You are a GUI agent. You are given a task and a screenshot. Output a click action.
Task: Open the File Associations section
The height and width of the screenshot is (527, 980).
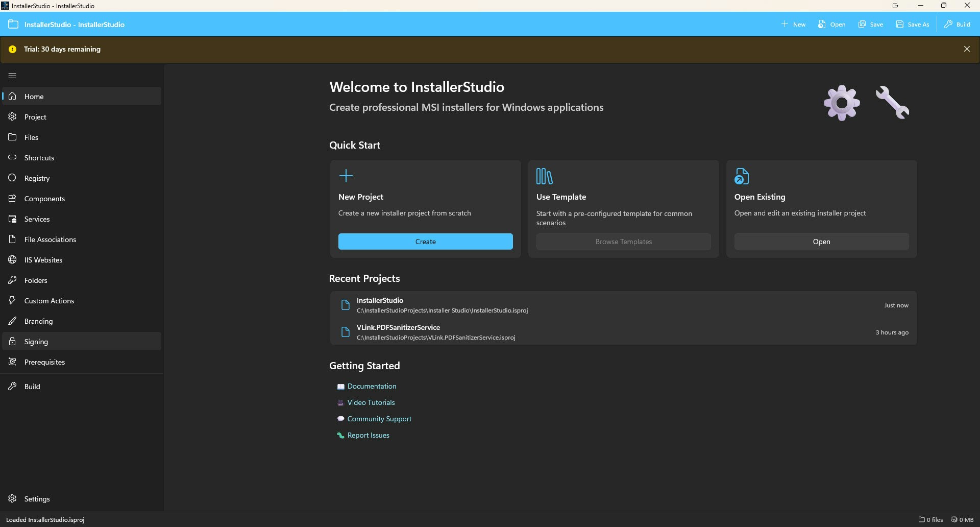49,239
